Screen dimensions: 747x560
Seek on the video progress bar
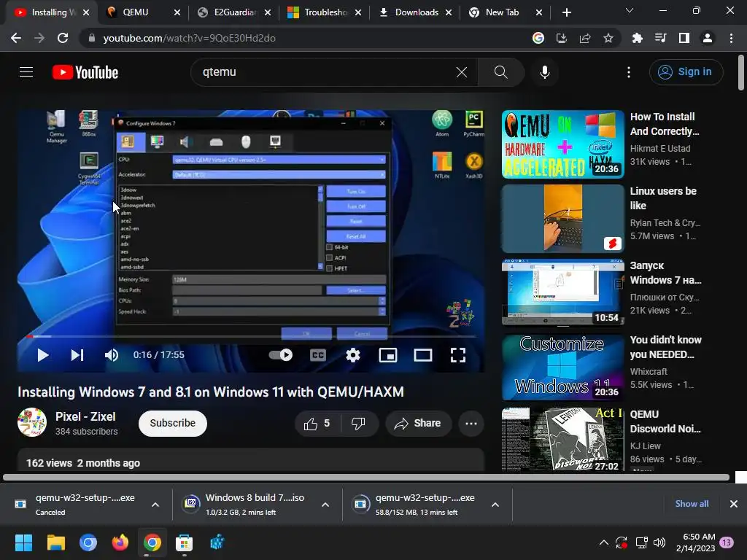251,336
